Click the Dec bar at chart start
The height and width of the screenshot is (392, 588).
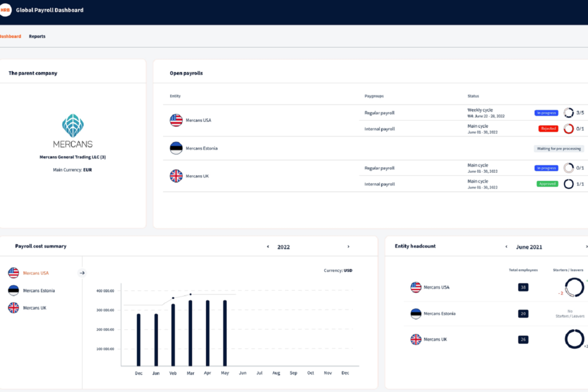coord(139,340)
